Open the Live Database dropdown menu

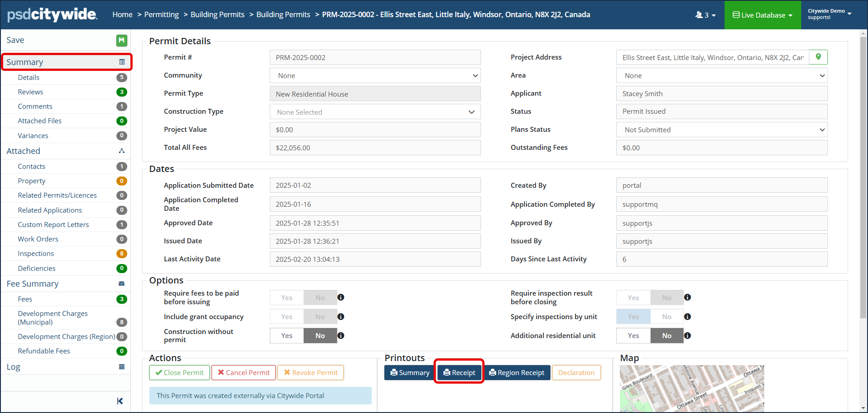762,15
